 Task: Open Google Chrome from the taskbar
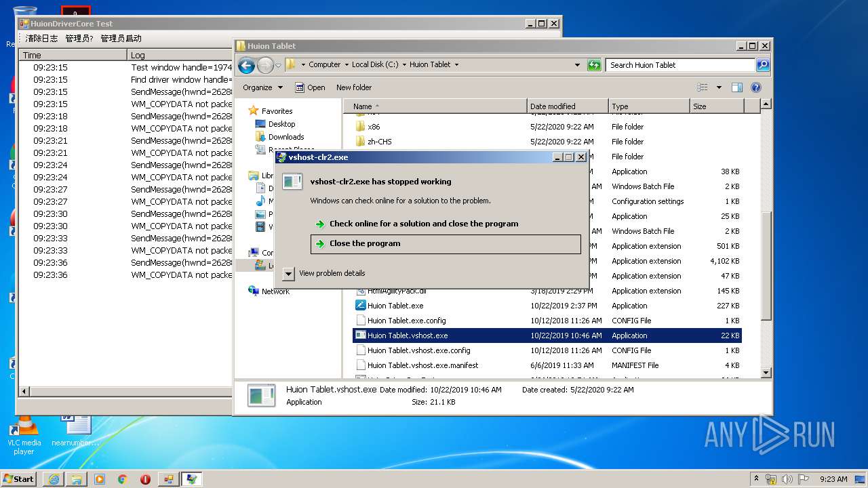pos(122,479)
